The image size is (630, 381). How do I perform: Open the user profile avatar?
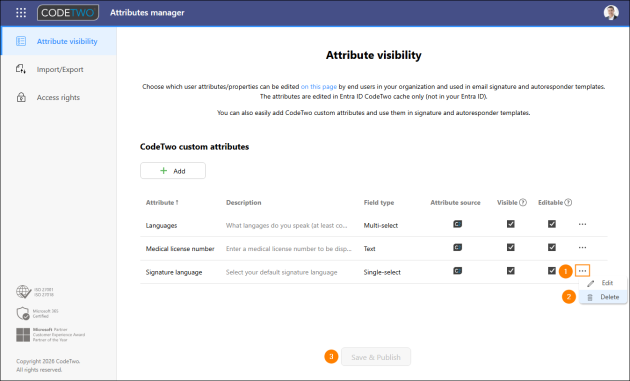611,12
